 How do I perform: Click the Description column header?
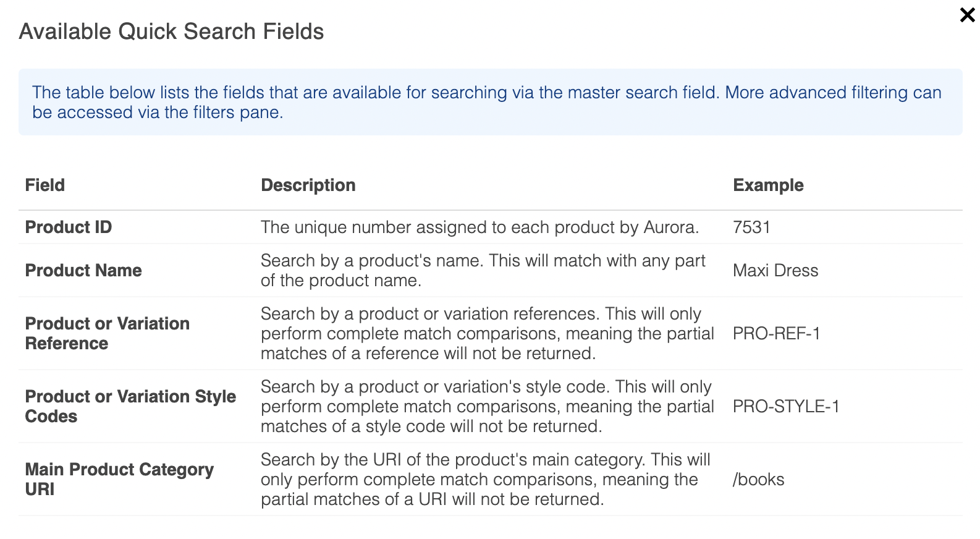point(308,185)
